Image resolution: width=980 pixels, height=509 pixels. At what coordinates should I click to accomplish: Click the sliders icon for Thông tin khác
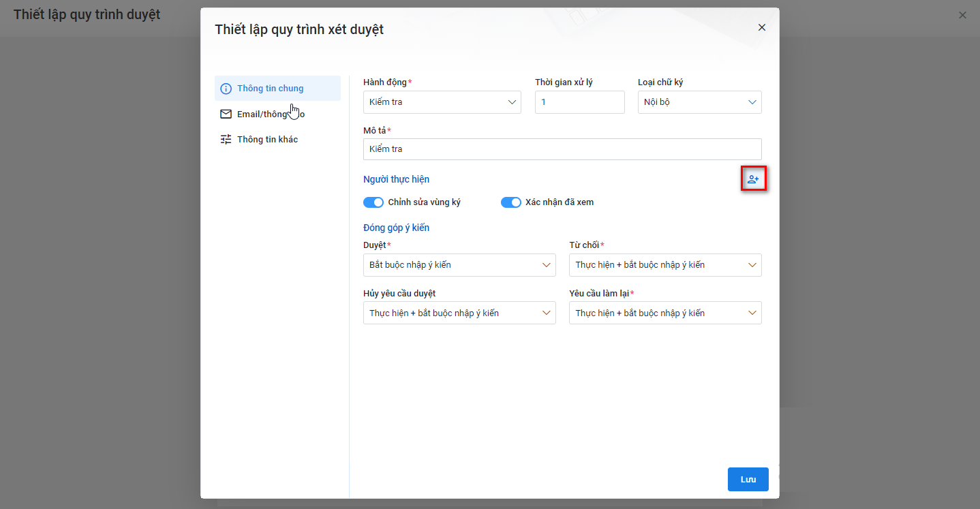226,140
